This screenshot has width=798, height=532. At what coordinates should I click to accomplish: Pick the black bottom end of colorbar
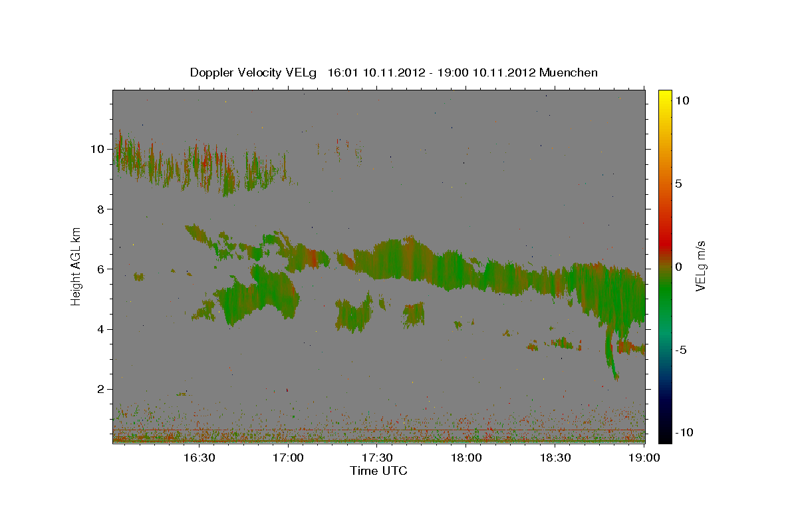coord(664,438)
